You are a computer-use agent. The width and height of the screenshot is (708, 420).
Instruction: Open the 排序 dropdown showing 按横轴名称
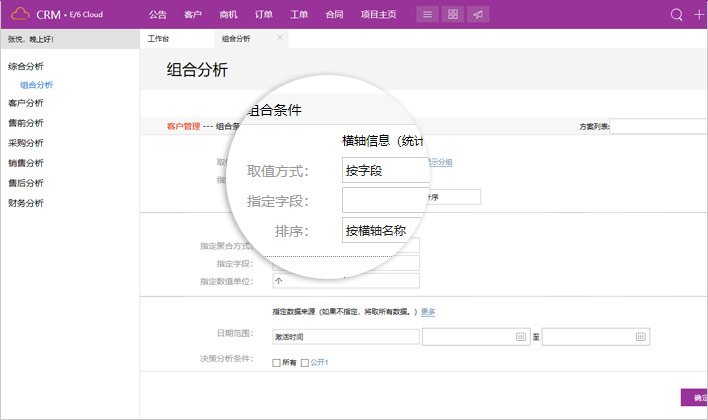pyautogui.click(x=385, y=231)
